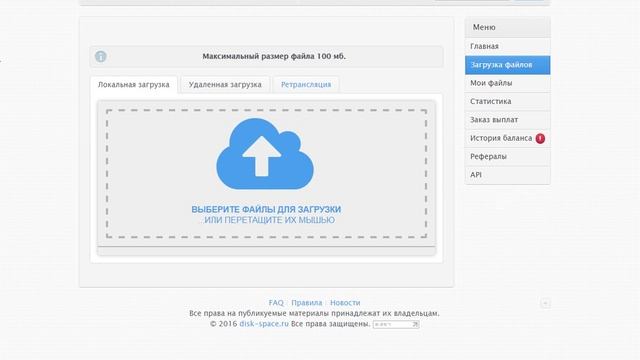
Task: Open the Рефералы menu item
Action: pos(507,157)
